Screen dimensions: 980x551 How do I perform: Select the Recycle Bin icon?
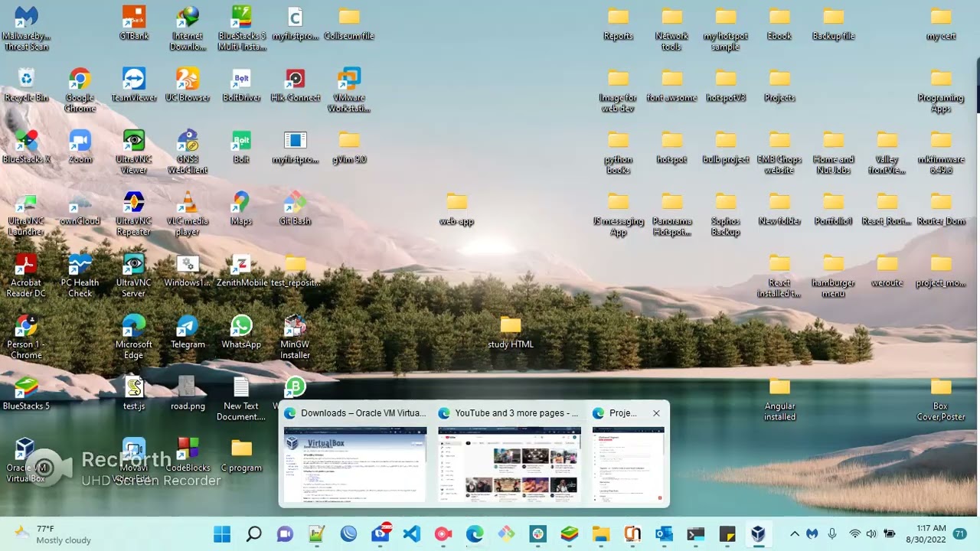(x=26, y=85)
